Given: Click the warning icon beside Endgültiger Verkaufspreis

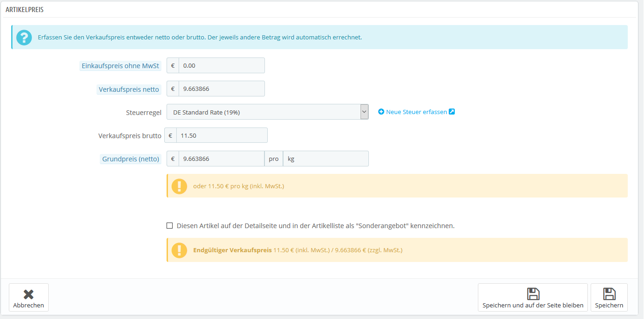Looking at the screenshot, I should click(x=179, y=250).
